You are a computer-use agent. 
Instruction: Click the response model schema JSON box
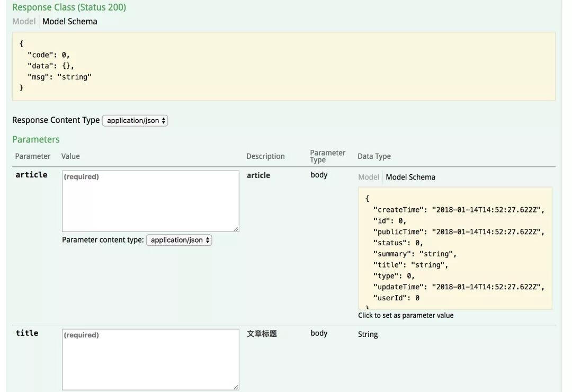coord(283,66)
